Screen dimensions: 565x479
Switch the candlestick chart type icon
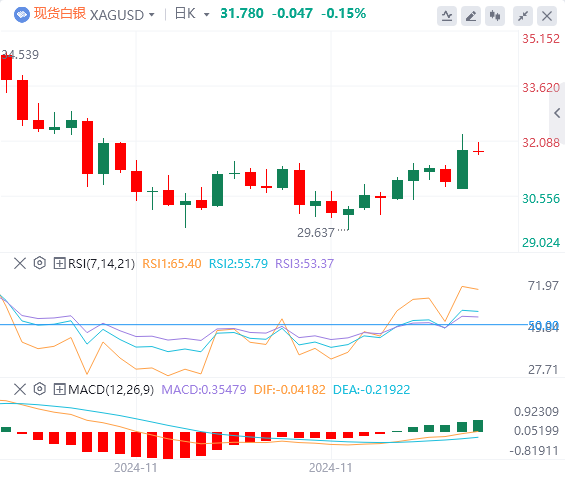[495, 16]
